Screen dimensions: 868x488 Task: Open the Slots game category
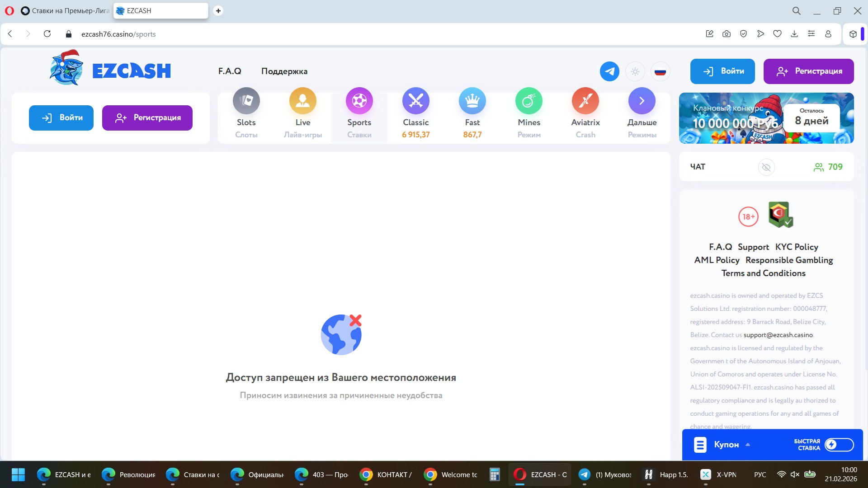tap(246, 101)
